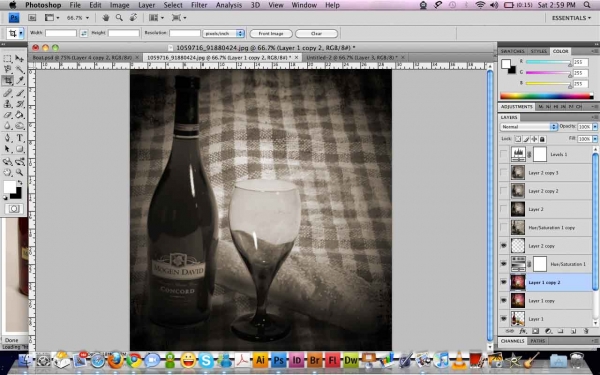Select the Layer 1 row
Screen dimensions: 600x375
click(x=546, y=319)
